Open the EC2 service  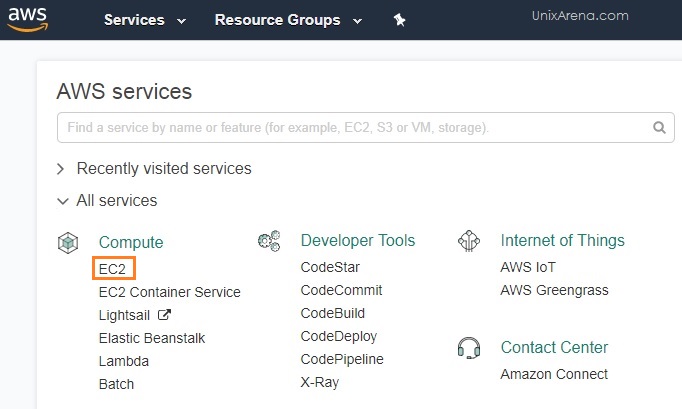[x=112, y=269]
